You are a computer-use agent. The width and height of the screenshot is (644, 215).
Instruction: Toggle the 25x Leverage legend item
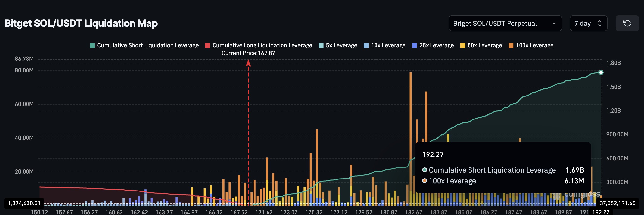(433, 45)
